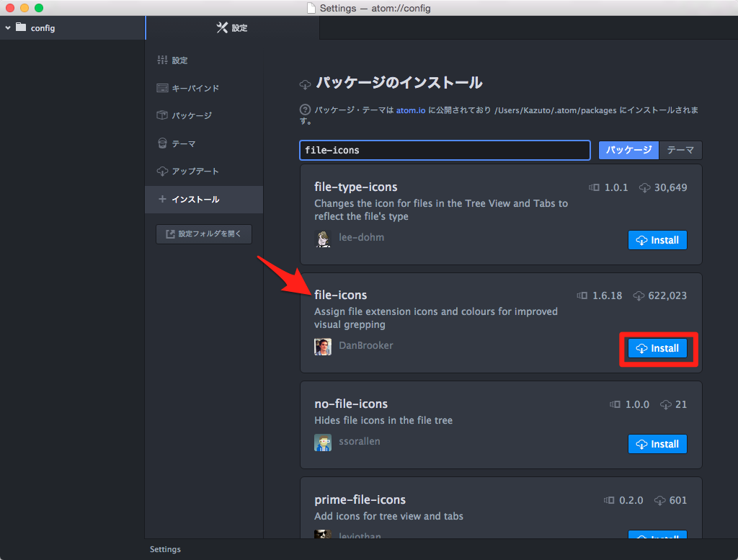Open the DanBrooker author link

(x=365, y=345)
